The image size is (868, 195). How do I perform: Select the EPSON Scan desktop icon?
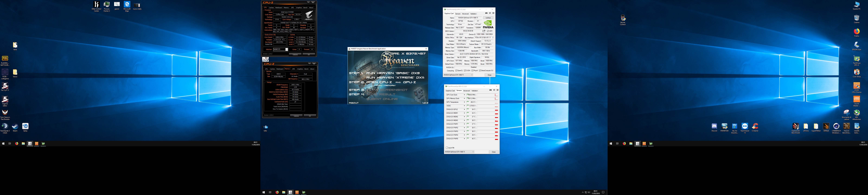pos(857,46)
